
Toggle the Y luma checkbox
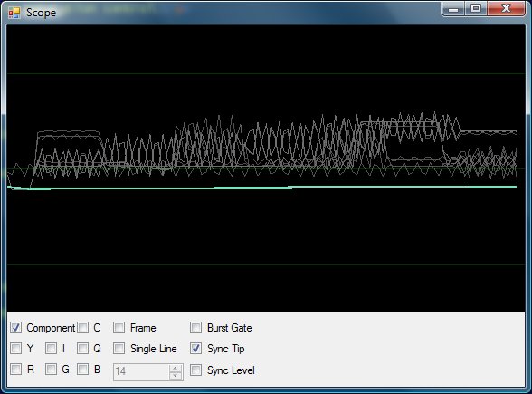click(16, 348)
